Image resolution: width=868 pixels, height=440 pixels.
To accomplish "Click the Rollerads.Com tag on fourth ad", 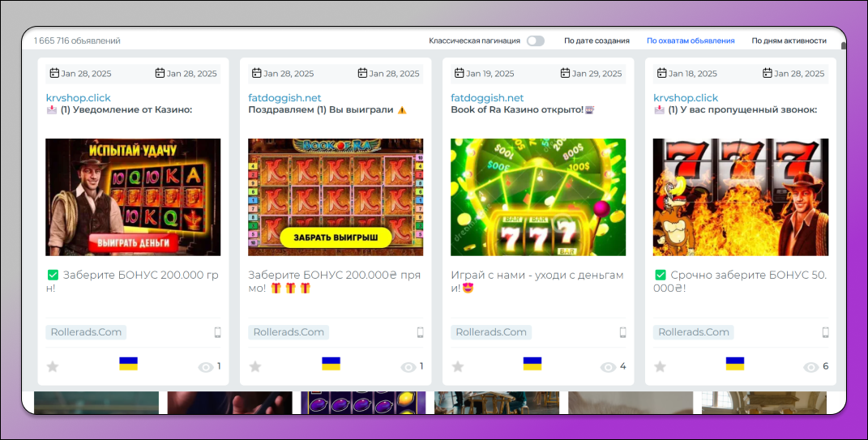I will pos(693,332).
